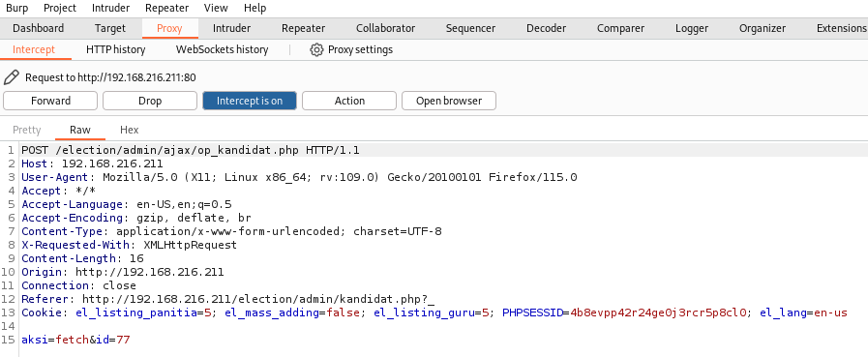This screenshot has width=868, height=357.
Task: Open the Action dropdown button
Action: click(x=349, y=101)
